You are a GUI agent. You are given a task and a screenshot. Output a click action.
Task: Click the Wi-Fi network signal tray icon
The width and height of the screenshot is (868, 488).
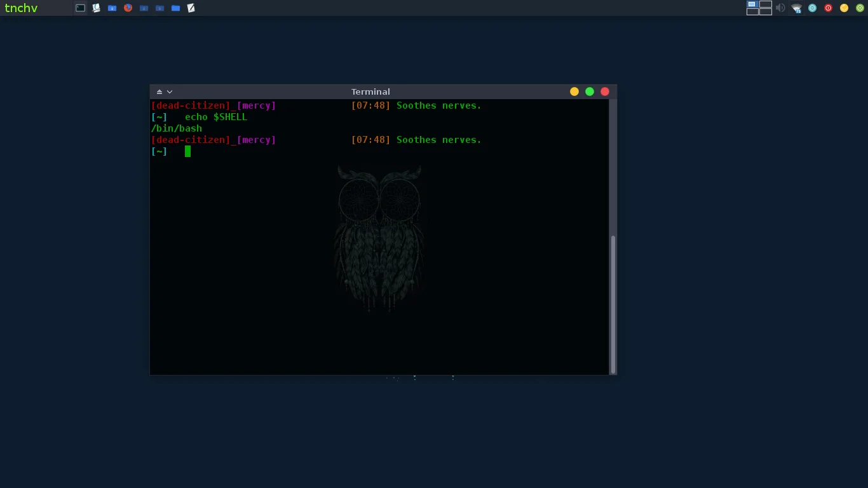pos(796,8)
